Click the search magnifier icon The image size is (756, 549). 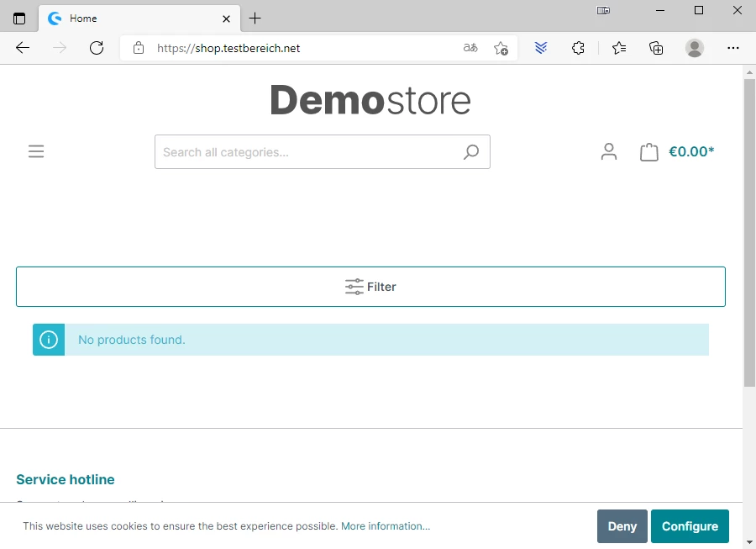click(x=471, y=152)
